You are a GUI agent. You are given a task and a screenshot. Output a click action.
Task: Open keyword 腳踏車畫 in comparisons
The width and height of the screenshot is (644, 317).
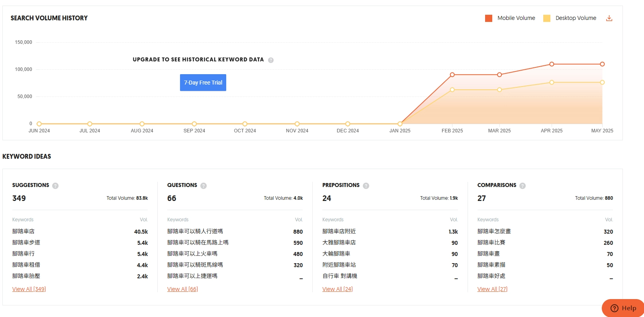[488, 254]
